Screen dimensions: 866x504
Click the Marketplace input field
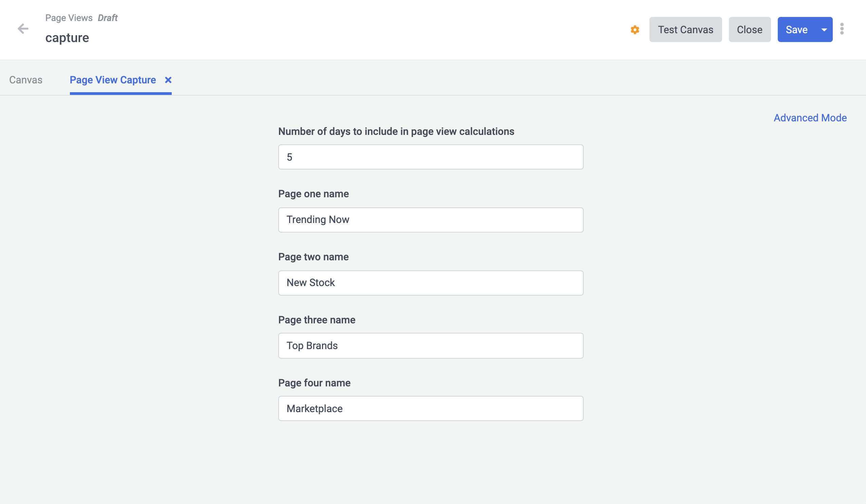point(431,408)
